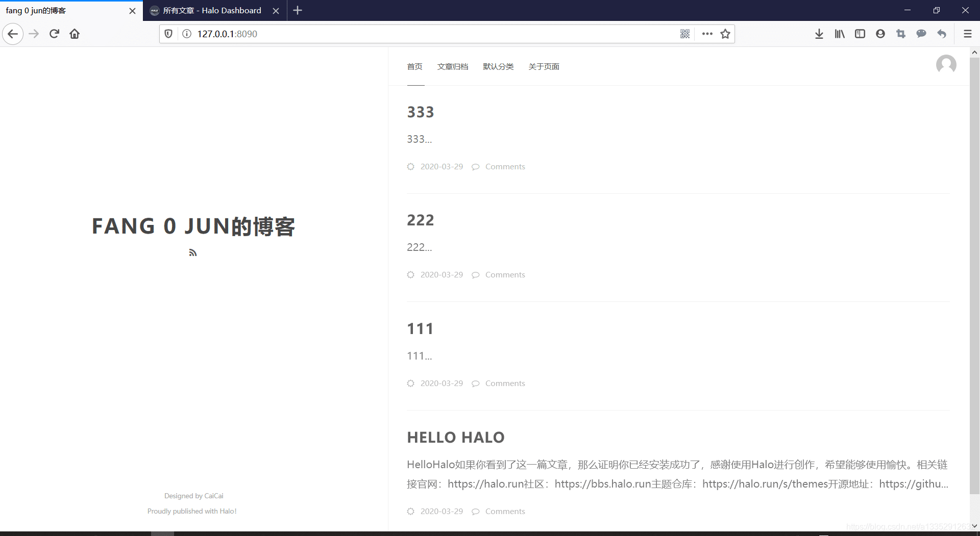The image size is (980, 536).
Task: Open Comments link for HELLO HALO post
Action: 505,512
